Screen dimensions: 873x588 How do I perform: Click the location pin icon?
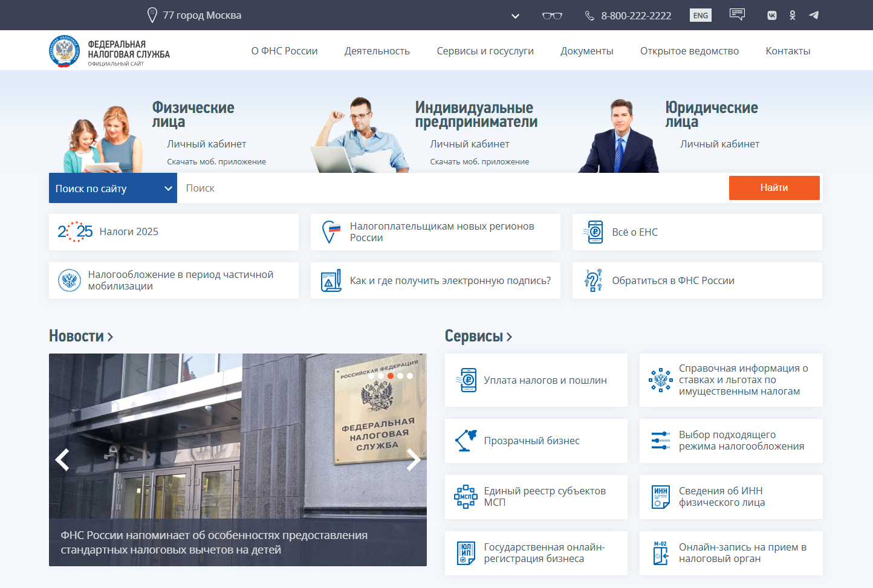pyautogui.click(x=152, y=15)
